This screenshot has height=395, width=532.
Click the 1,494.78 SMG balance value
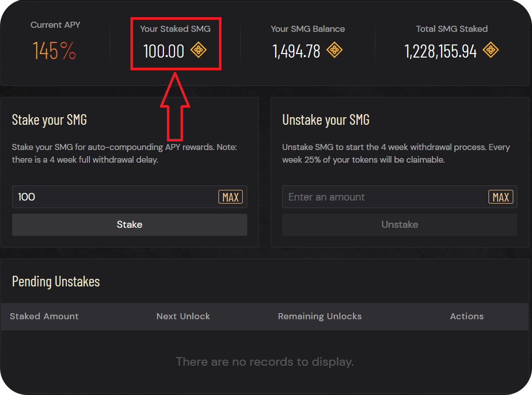pyautogui.click(x=296, y=52)
